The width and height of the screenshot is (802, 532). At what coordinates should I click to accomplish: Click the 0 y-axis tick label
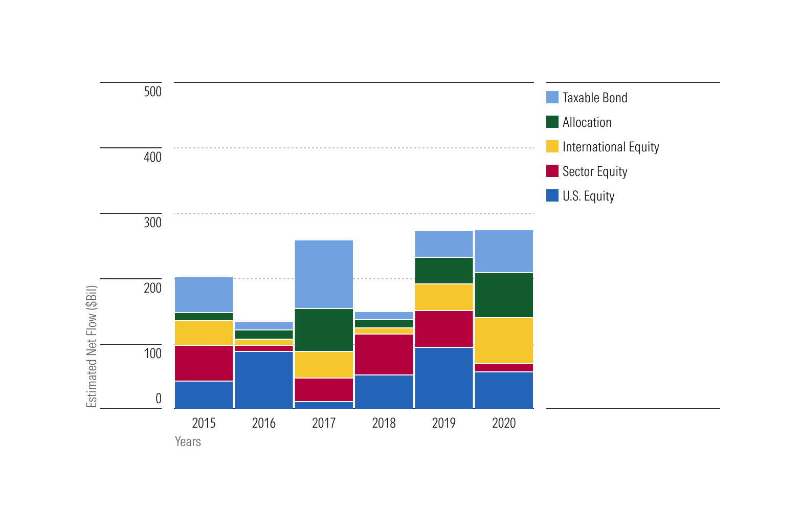(159, 398)
